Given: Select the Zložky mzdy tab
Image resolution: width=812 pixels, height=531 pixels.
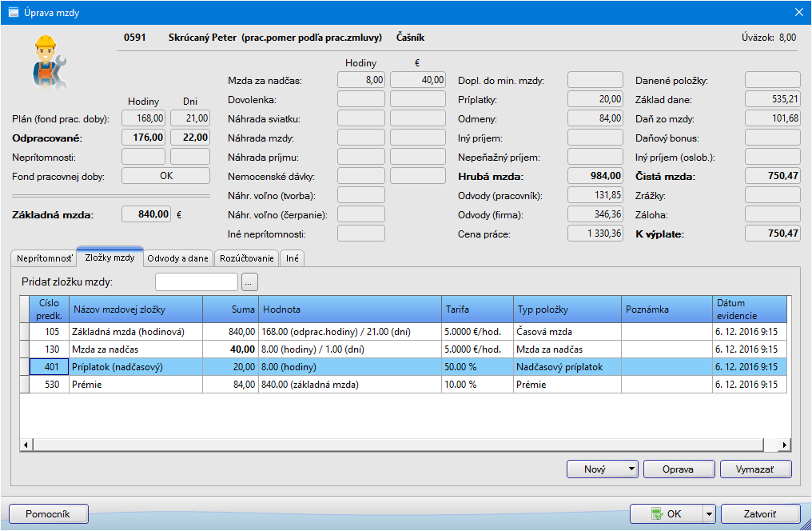Looking at the screenshot, I should (x=109, y=258).
